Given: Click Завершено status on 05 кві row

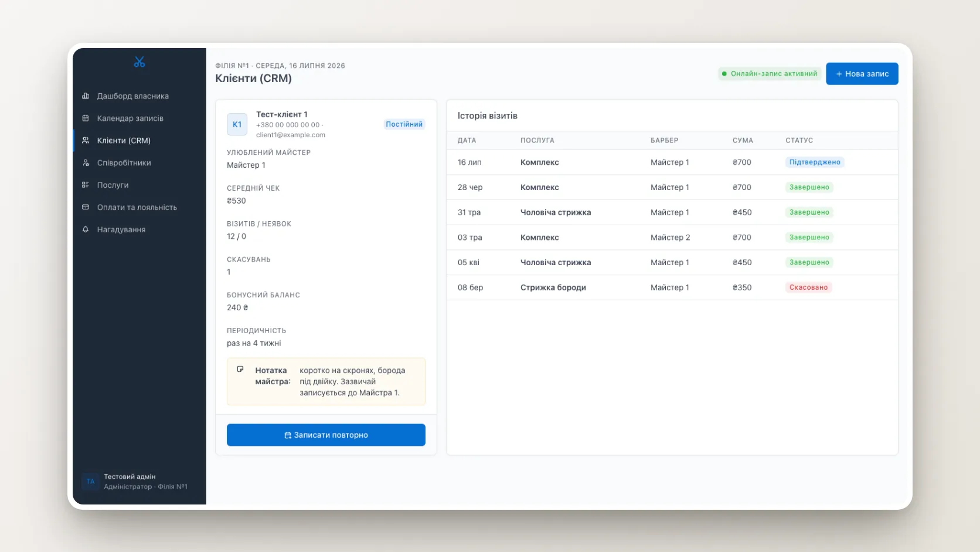Looking at the screenshot, I should (x=809, y=262).
